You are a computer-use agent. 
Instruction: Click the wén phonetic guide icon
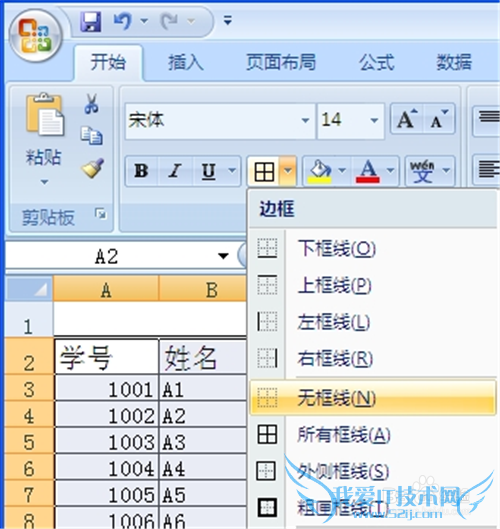422,171
